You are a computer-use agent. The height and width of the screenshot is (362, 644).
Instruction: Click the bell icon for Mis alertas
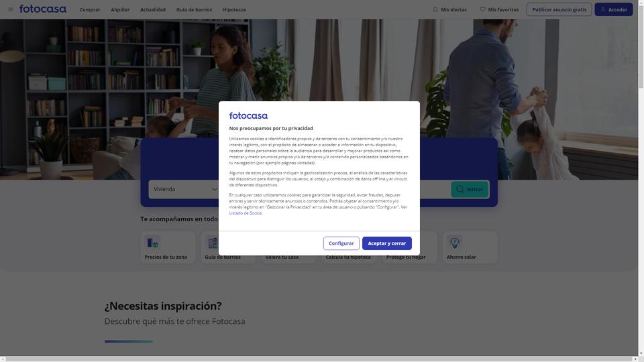[x=435, y=9]
